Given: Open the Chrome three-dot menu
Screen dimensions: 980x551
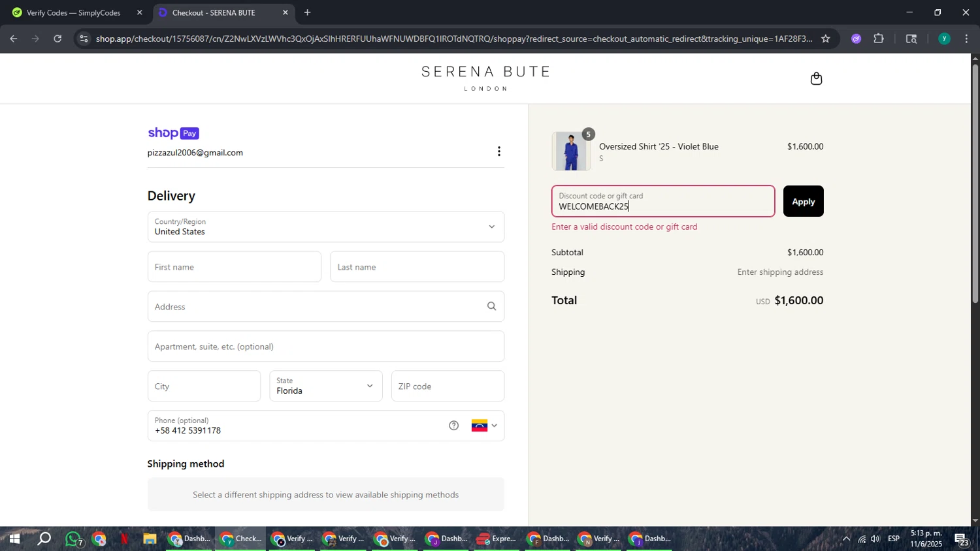Looking at the screenshot, I should point(966,39).
